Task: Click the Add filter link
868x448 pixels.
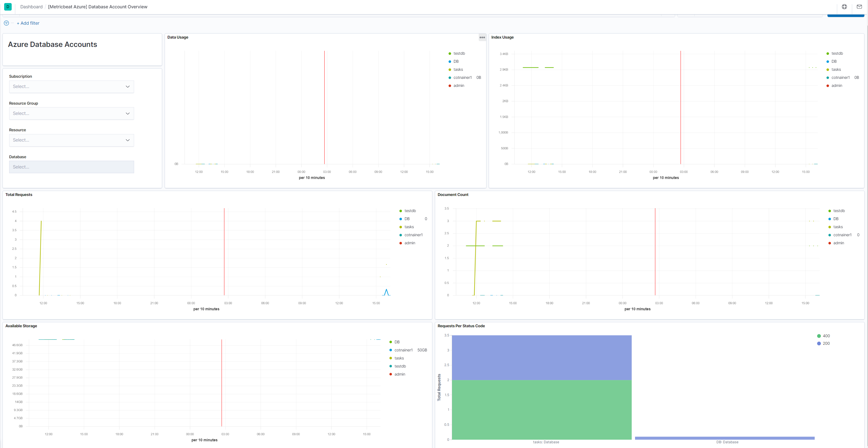Action: pyautogui.click(x=28, y=23)
